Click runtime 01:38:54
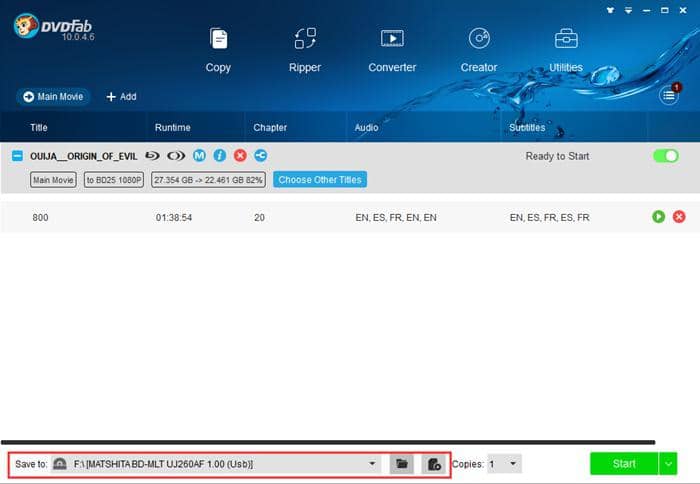The image size is (700, 484). click(174, 217)
